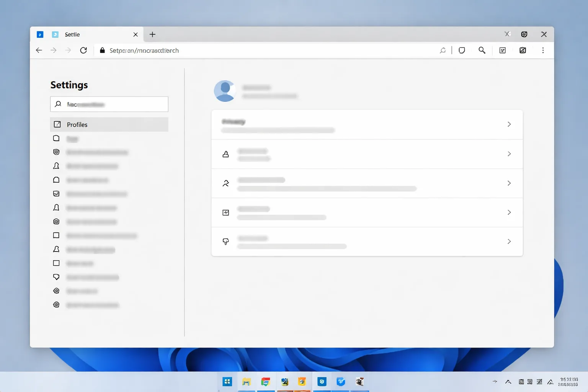
Task: Click the lock icon in address bar
Action: click(102, 50)
